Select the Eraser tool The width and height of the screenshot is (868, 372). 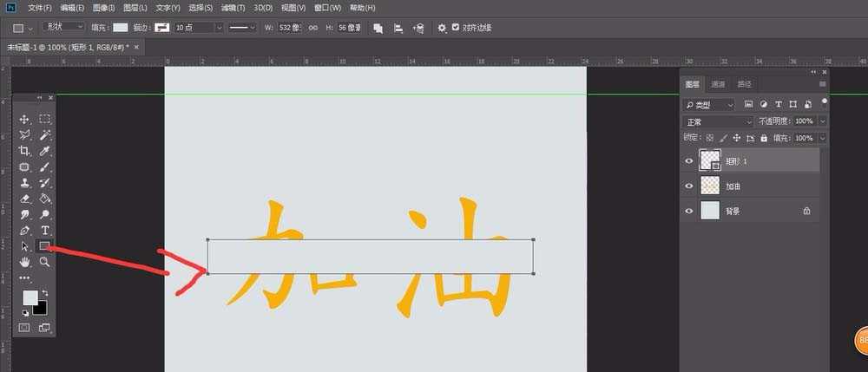pyautogui.click(x=25, y=199)
